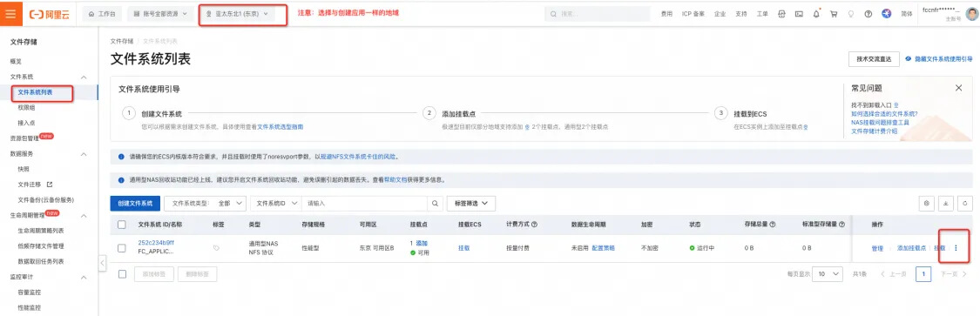Open the 标签筛选 dropdown
This screenshot has width=980, height=316.
click(x=471, y=203)
